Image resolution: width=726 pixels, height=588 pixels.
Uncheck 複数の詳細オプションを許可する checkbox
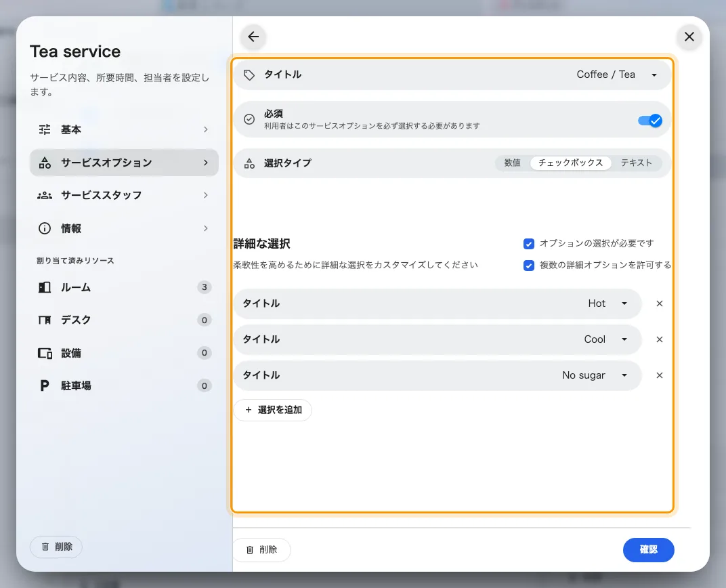(529, 266)
